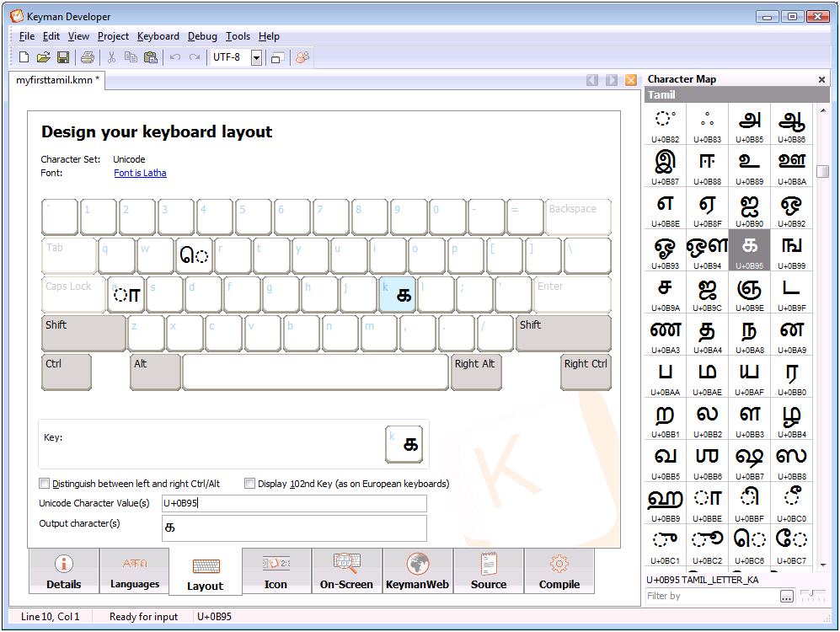The width and height of the screenshot is (840, 632).
Task: Select the e key showing a Tamil vowel sign
Action: pos(194,255)
